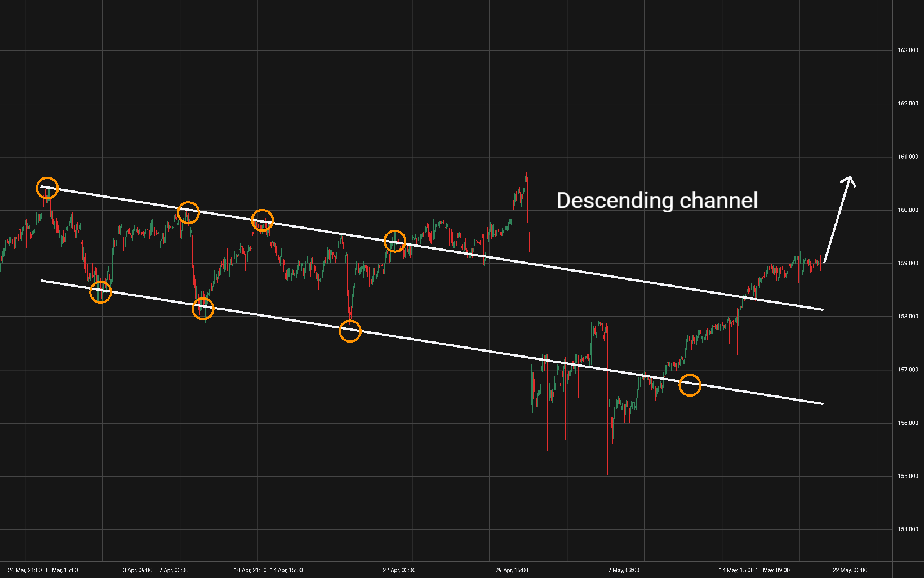Select the '26 Mar, 21:00' date label

click(x=25, y=570)
